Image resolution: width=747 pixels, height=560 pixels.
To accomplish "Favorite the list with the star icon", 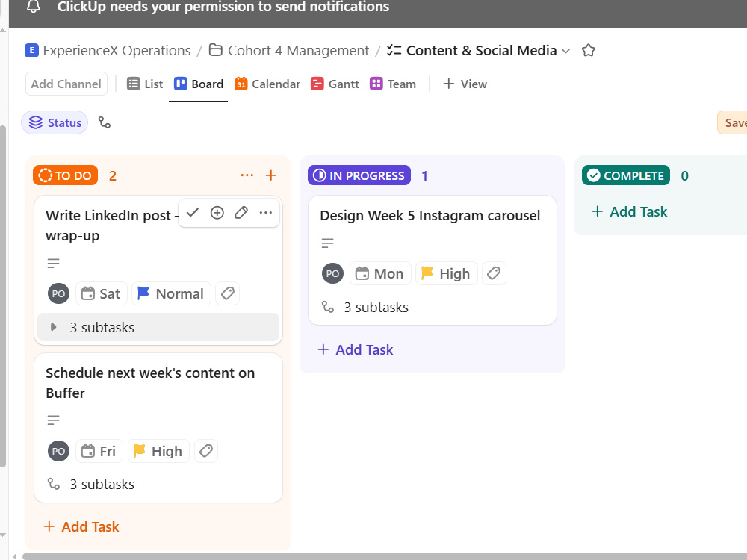I will (x=589, y=51).
